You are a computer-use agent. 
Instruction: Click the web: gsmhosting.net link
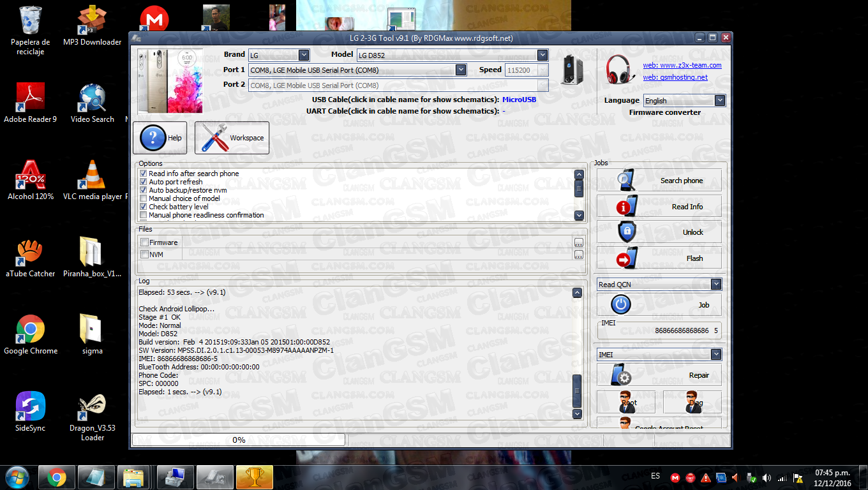coord(675,77)
